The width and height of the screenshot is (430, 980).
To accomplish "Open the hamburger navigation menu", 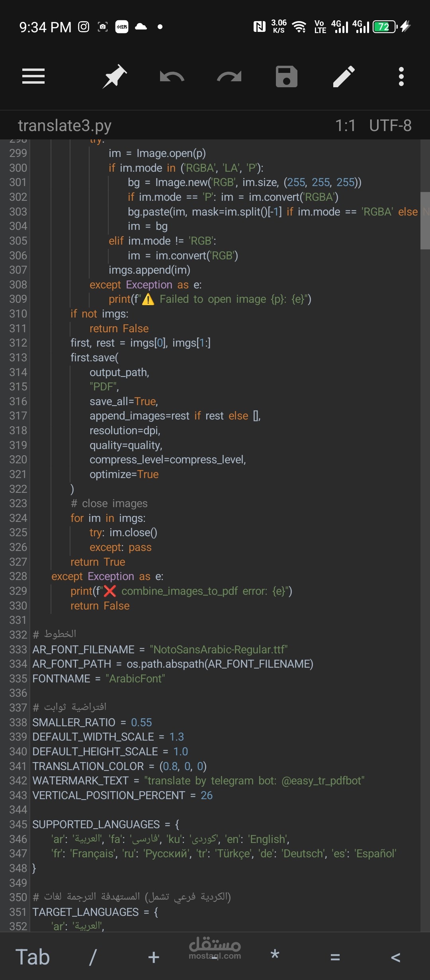I will pyautogui.click(x=33, y=76).
